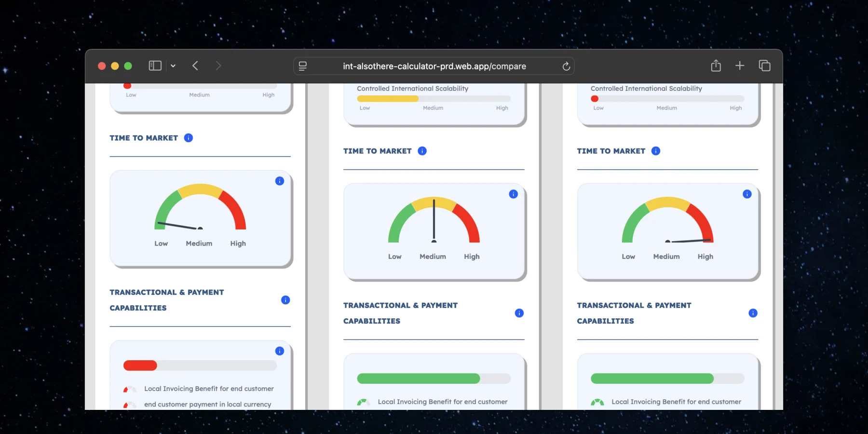
Task: Toggle the Safari sidebar button
Action: click(155, 66)
